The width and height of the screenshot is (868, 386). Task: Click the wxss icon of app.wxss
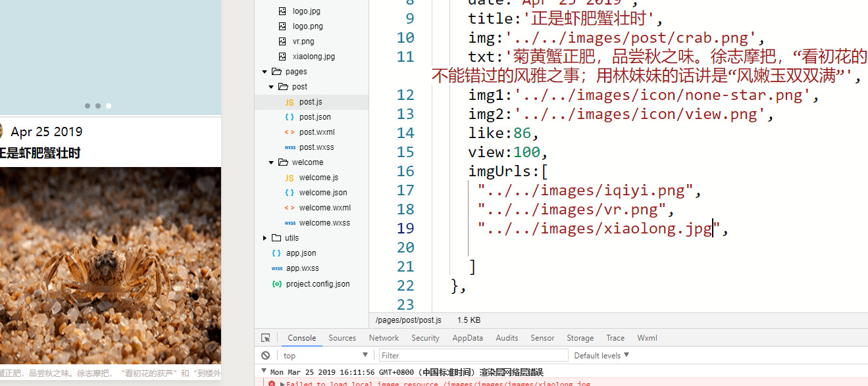(276, 268)
